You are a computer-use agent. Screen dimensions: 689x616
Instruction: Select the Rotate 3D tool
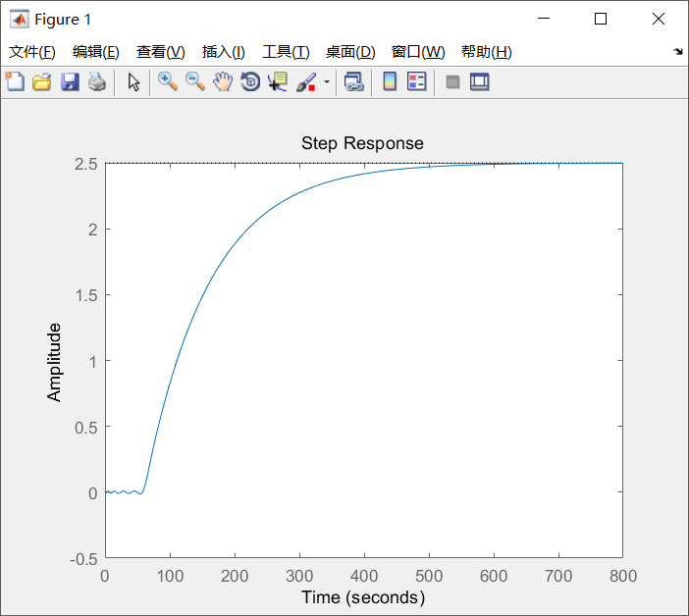(250, 82)
